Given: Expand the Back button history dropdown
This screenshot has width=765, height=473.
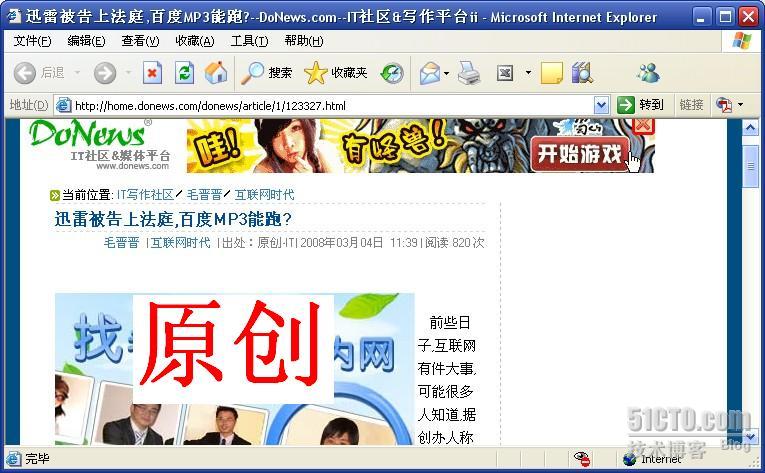Looking at the screenshot, I should [x=77, y=73].
